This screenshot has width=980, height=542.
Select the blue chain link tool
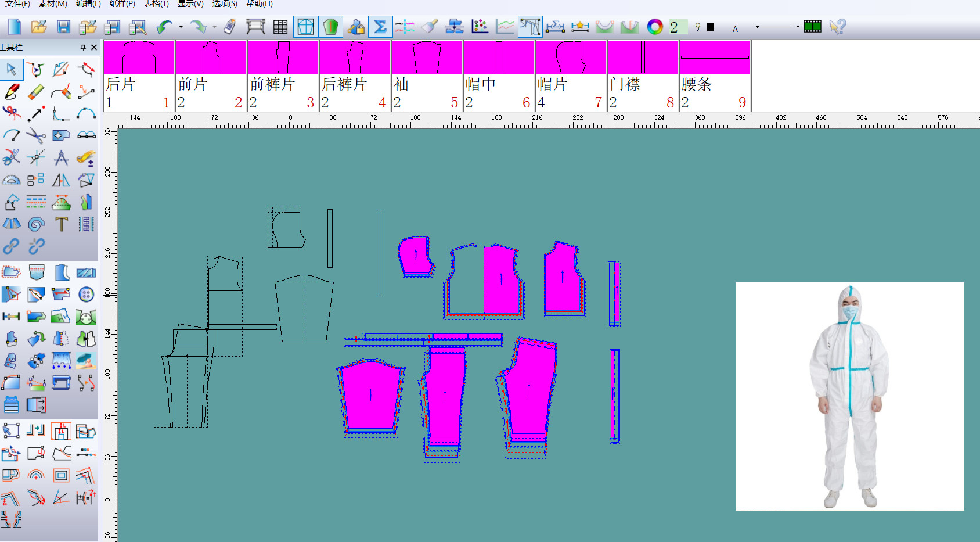[12, 246]
